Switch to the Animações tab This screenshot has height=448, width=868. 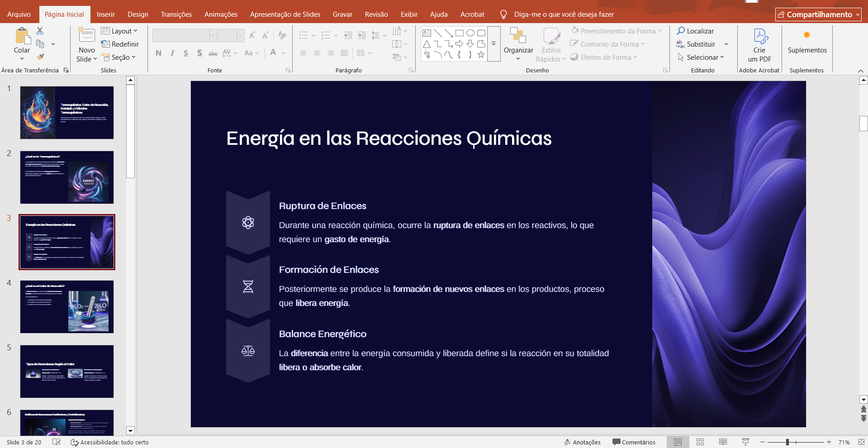coord(221,14)
